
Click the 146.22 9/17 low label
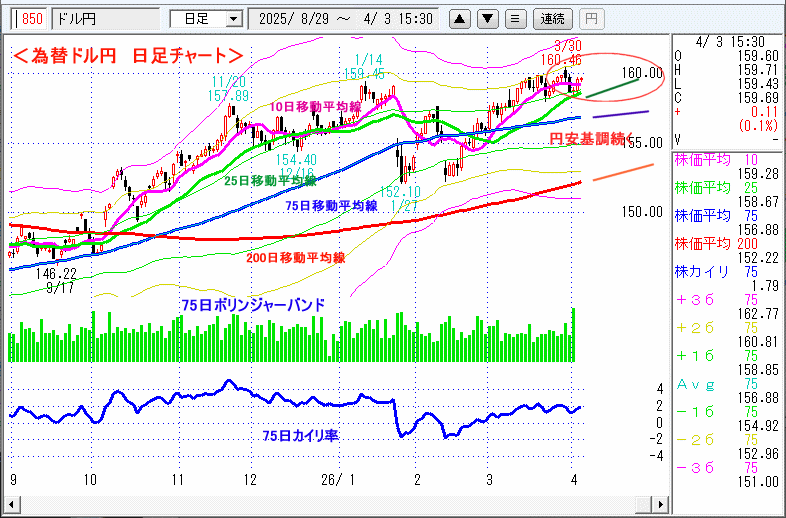56,281
